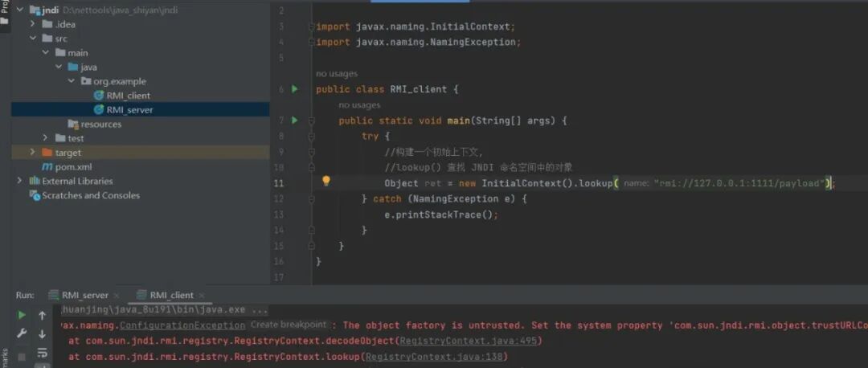The height and width of the screenshot is (368, 868).
Task: Click line number 11 in gutter
Action: tap(279, 183)
